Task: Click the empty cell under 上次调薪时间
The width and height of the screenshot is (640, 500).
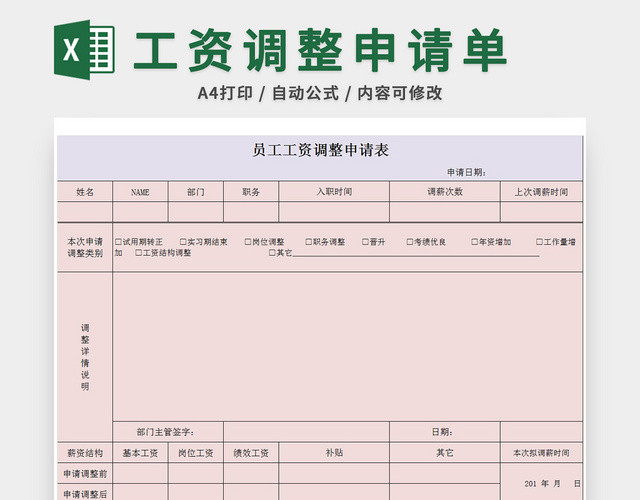Action: (541, 212)
